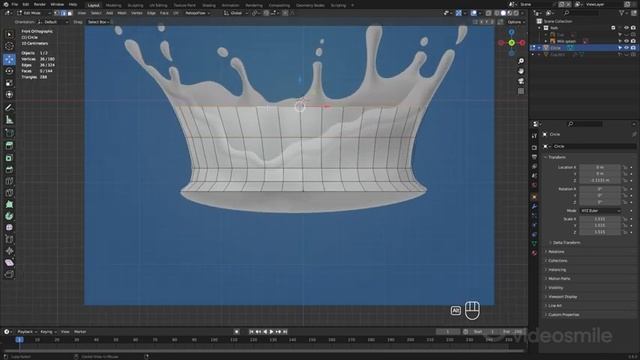Open Global transform orientation dropdown

(235, 13)
